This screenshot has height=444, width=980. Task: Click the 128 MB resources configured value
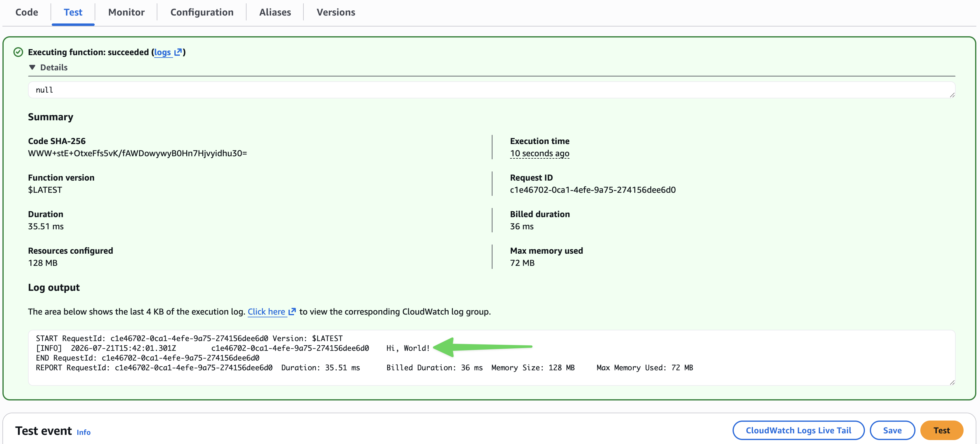tap(43, 263)
